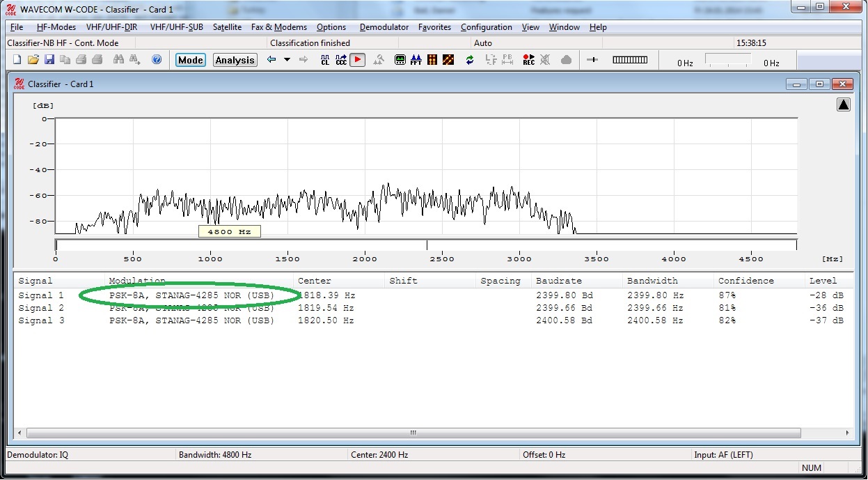
Task: Click the Confidence column header
Action: [x=759, y=281]
